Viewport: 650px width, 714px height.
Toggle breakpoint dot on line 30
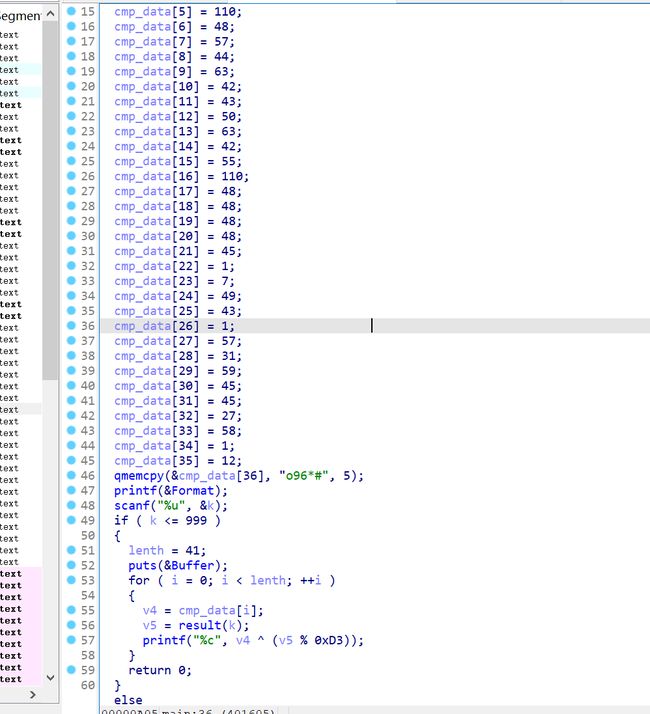(x=71, y=235)
